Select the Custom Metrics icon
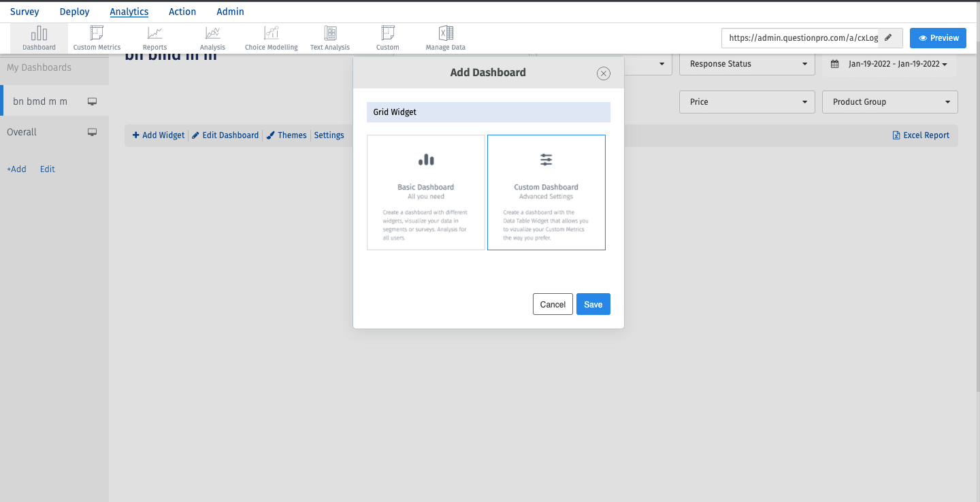The height and width of the screenshot is (502, 980). click(96, 37)
